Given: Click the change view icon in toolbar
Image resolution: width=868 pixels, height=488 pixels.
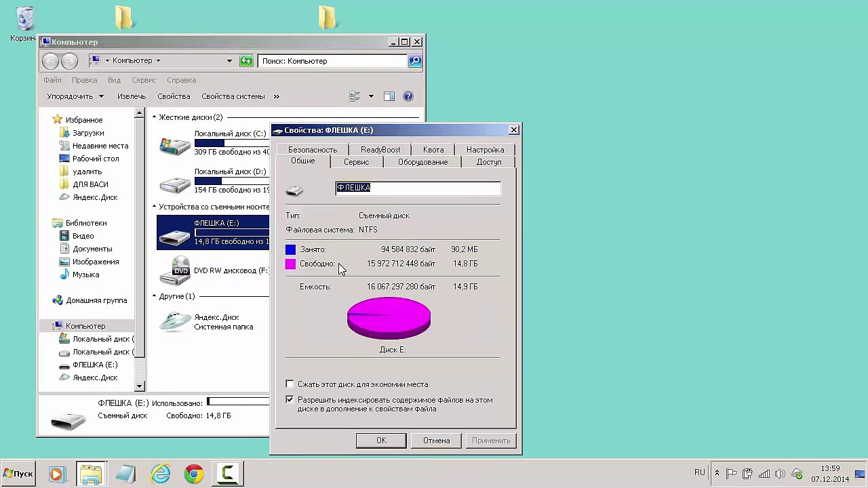Looking at the screenshot, I should (x=355, y=96).
